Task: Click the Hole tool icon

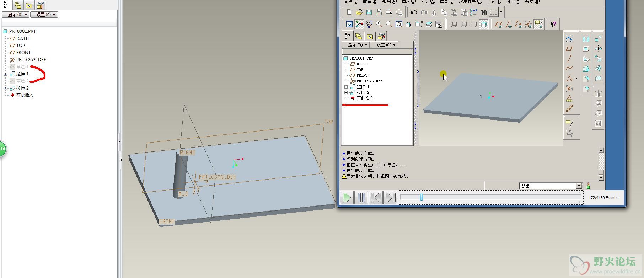Action: coord(586,38)
